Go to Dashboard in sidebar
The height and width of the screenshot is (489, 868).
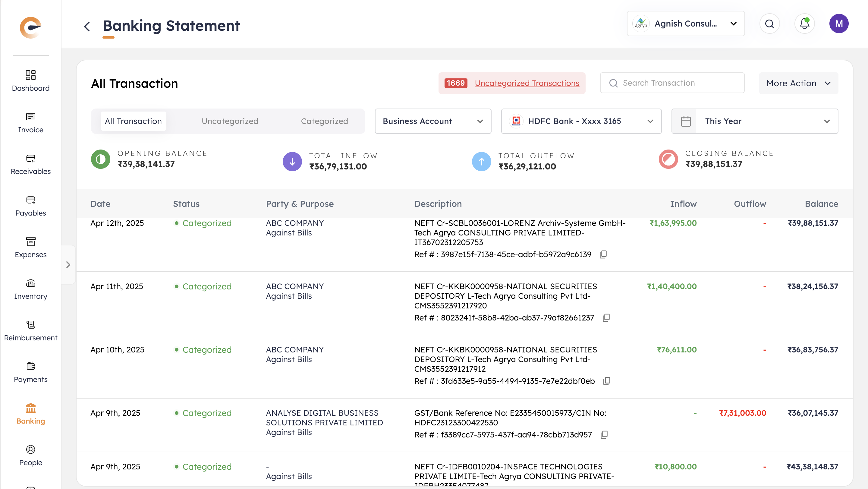click(x=30, y=81)
